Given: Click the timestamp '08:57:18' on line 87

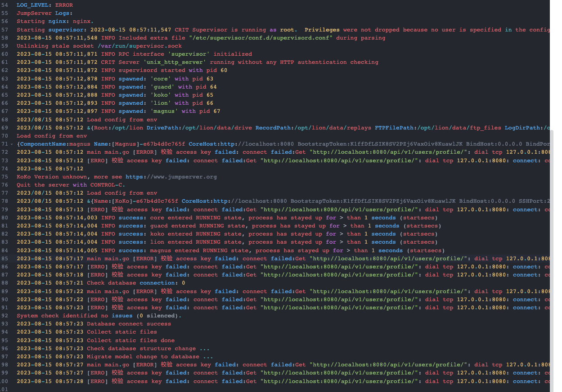Looking at the screenshot, I should point(69,275).
